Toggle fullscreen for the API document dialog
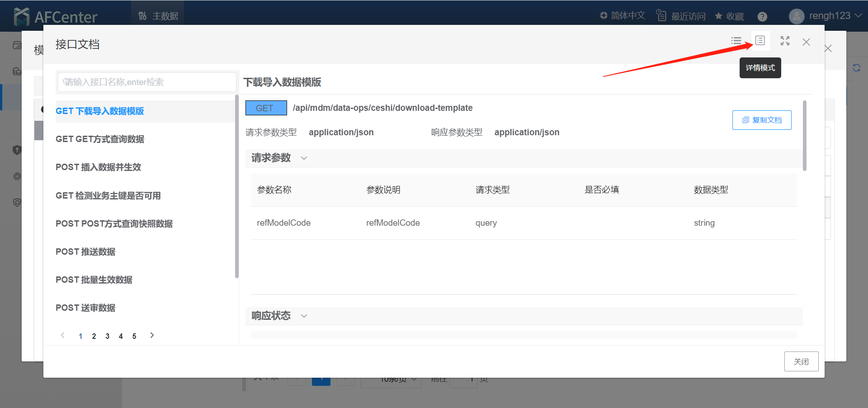 tap(785, 41)
